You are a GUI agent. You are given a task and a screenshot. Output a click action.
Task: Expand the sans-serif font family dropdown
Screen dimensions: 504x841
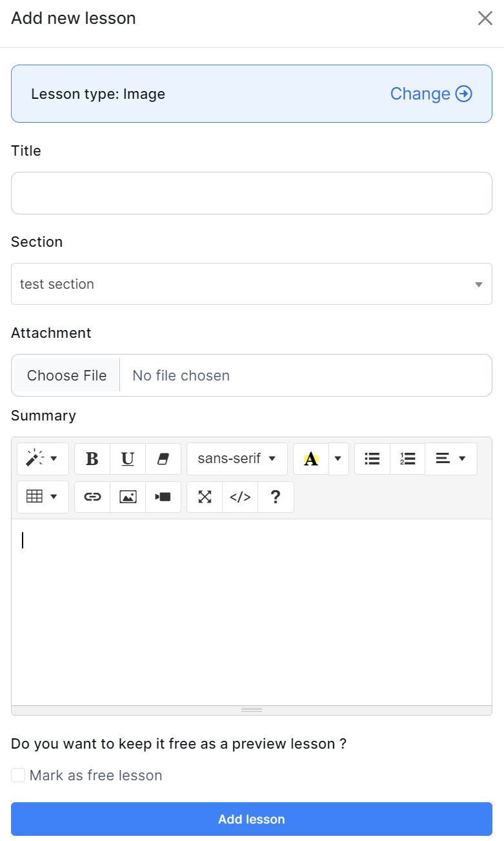(x=237, y=459)
